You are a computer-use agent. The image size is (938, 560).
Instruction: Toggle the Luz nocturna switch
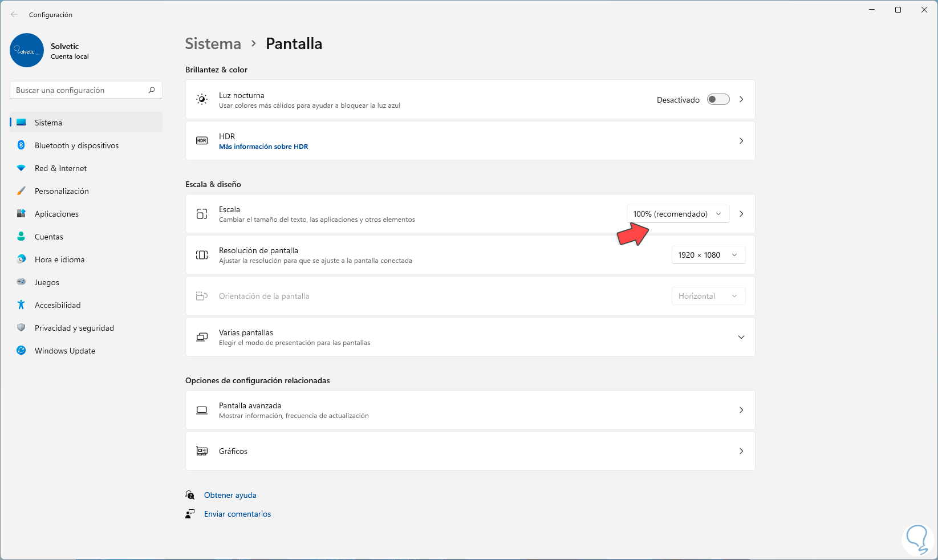718,100
